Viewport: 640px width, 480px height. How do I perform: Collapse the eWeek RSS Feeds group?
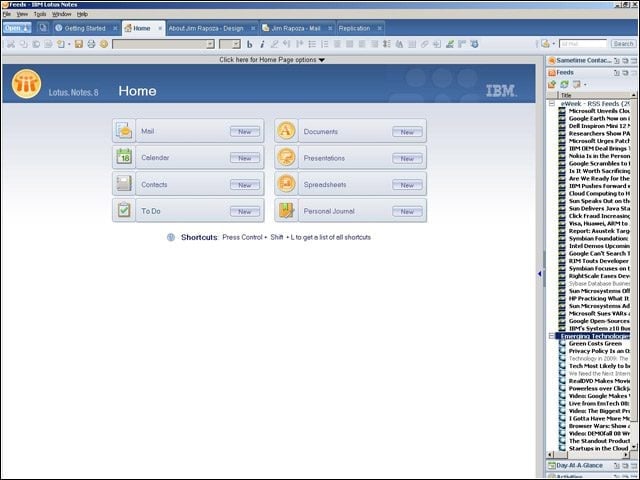coord(552,104)
